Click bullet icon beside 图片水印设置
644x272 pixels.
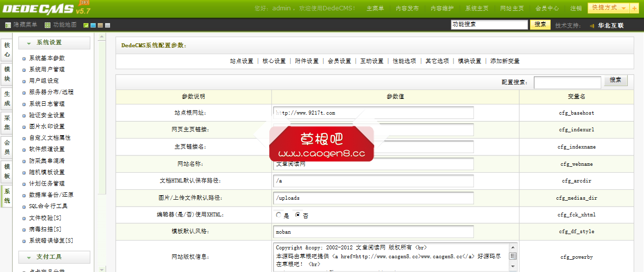pyautogui.click(x=24, y=127)
